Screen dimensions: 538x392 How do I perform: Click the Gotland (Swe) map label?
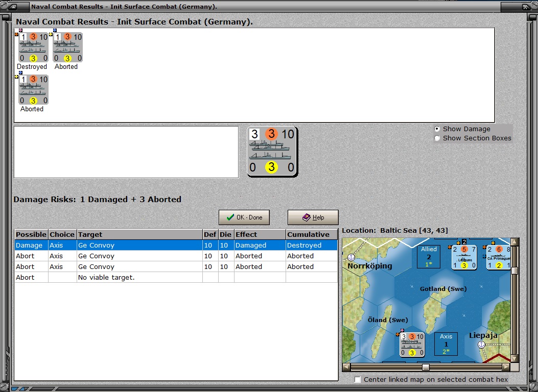(x=443, y=289)
